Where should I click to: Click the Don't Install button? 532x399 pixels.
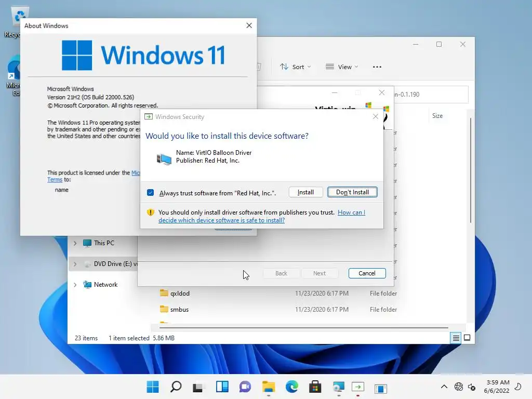[x=352, y=192]
